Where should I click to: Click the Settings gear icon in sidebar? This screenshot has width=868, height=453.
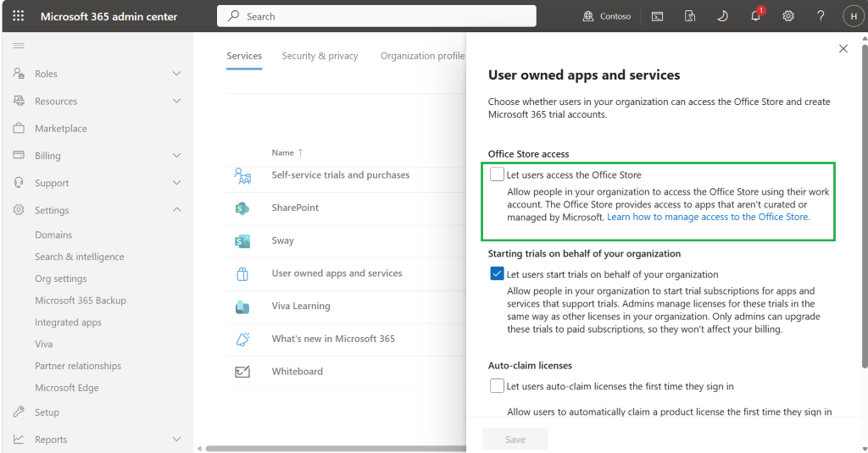pyautogui.click(x=19, y=210)
